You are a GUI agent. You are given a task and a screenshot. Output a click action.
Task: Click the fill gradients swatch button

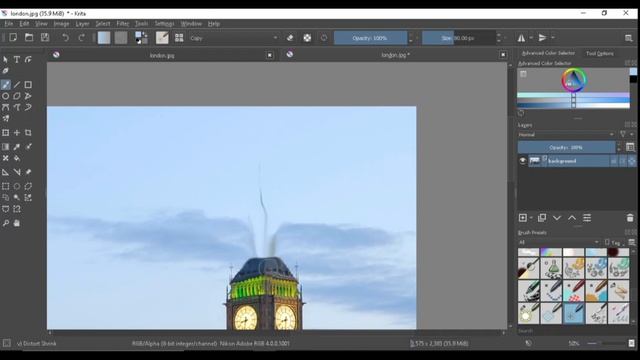[104, 38]
